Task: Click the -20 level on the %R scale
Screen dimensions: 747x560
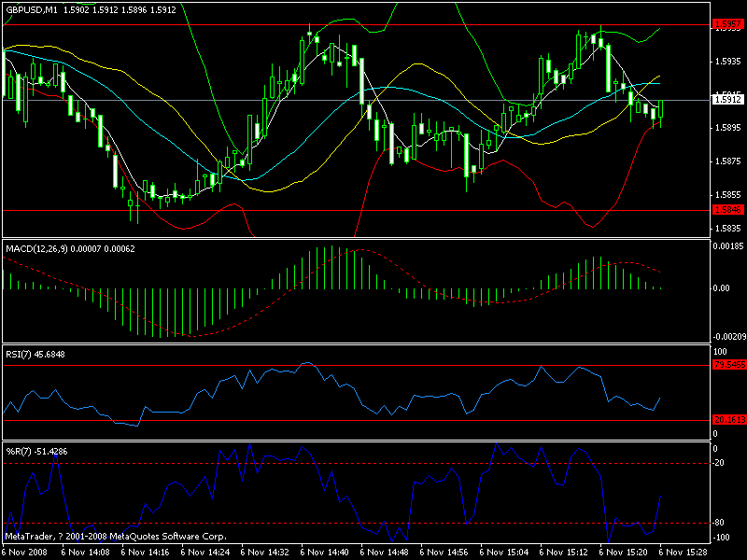Action: [x=718, y=463]
